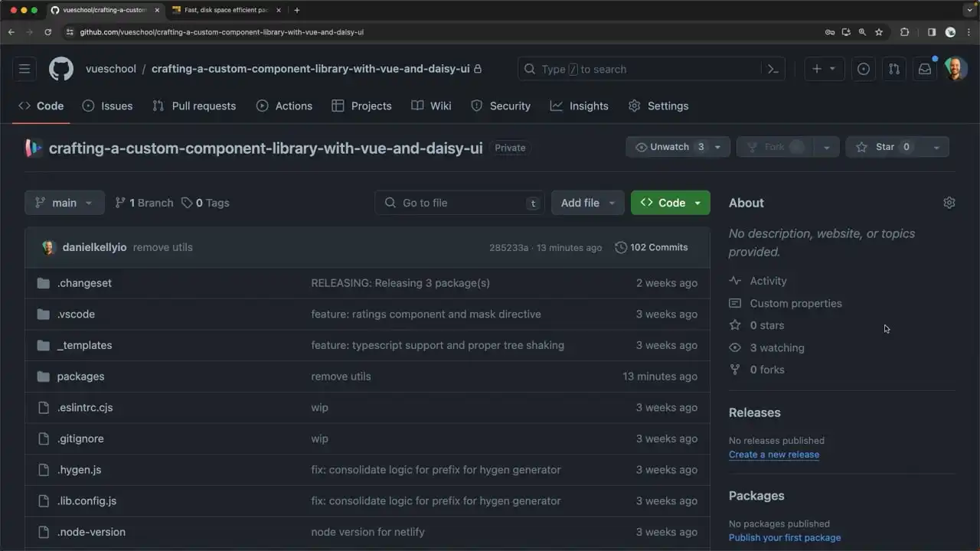The image size is (980, 551).
Task: Open the pull requests icon in header
Action: (x=894, y=69)
